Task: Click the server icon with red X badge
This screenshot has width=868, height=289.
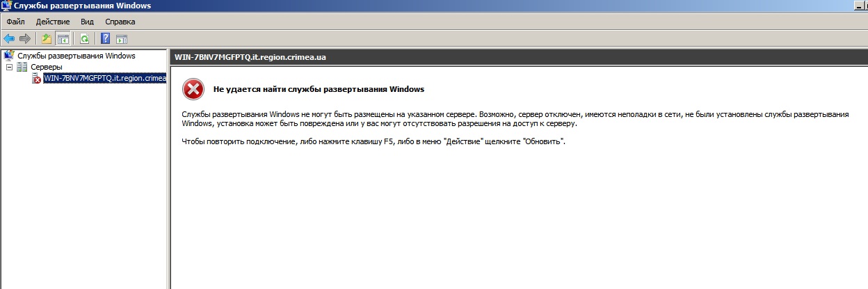Action: (x=36, y=79)
